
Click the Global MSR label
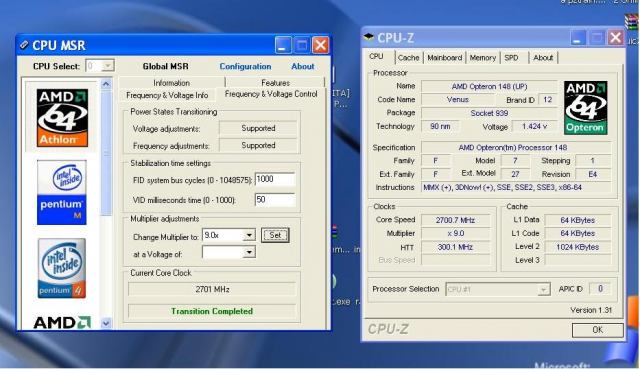[x=166, y=66]
